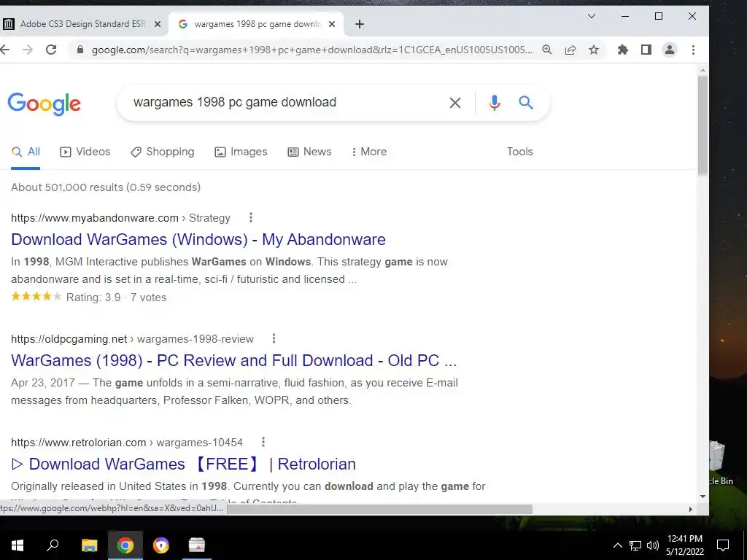
Task: Switch to News results
Action: point(309,152)
